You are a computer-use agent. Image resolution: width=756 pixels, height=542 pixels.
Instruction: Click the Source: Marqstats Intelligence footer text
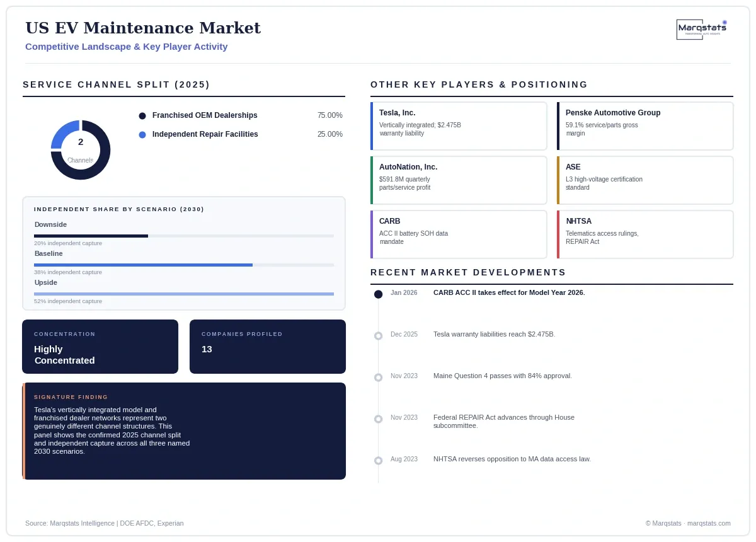pyautogui.click(x=105, y=523)
